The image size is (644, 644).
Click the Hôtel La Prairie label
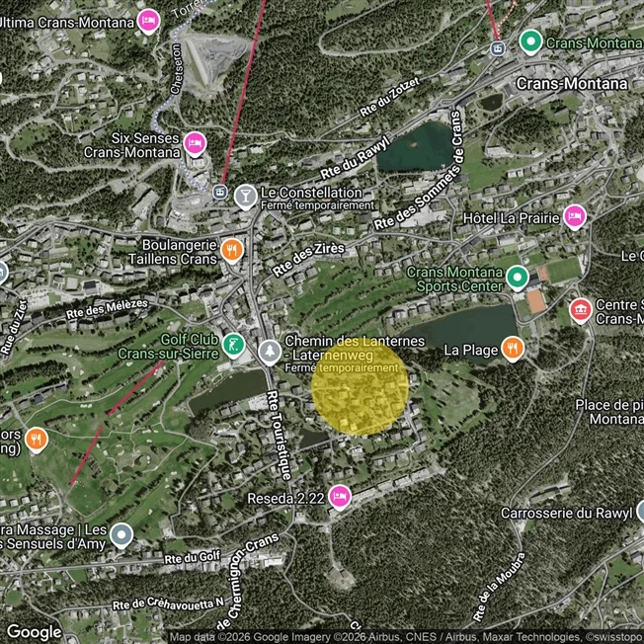(512, 218)
